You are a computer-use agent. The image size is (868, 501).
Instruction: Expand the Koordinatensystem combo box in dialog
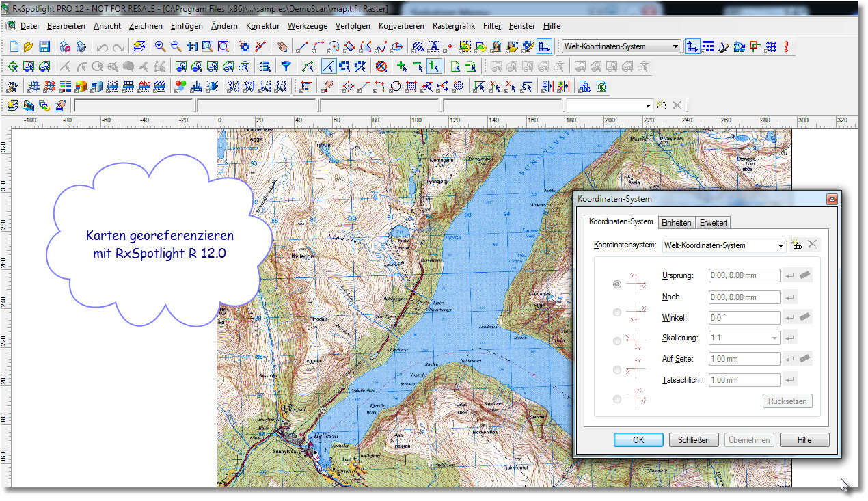[781, 245]
